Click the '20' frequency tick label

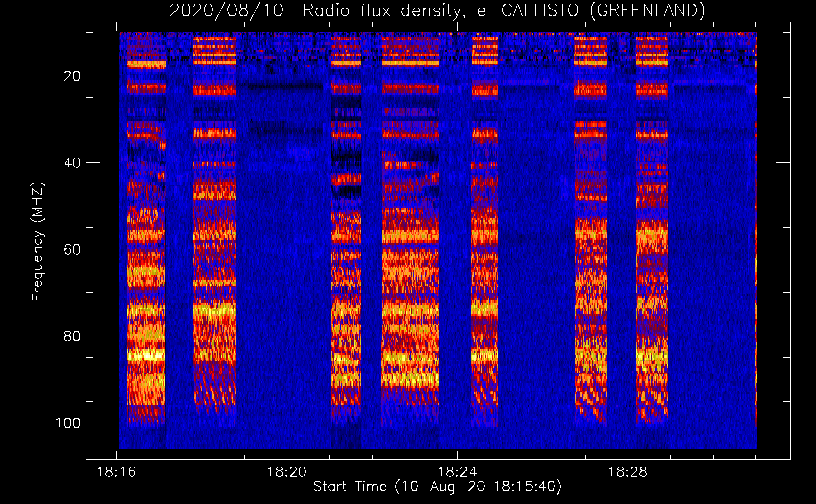(x=72, y=76)
